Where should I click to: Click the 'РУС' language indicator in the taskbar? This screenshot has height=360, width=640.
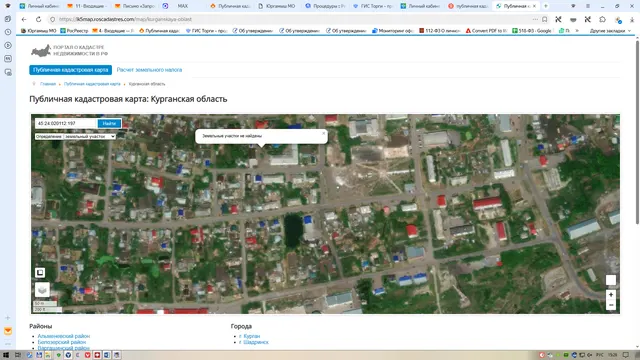[x=600, y=355]
